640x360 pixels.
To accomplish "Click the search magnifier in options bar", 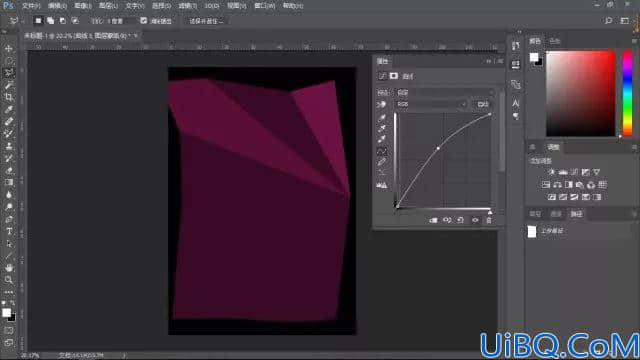I will pos(608,20).
